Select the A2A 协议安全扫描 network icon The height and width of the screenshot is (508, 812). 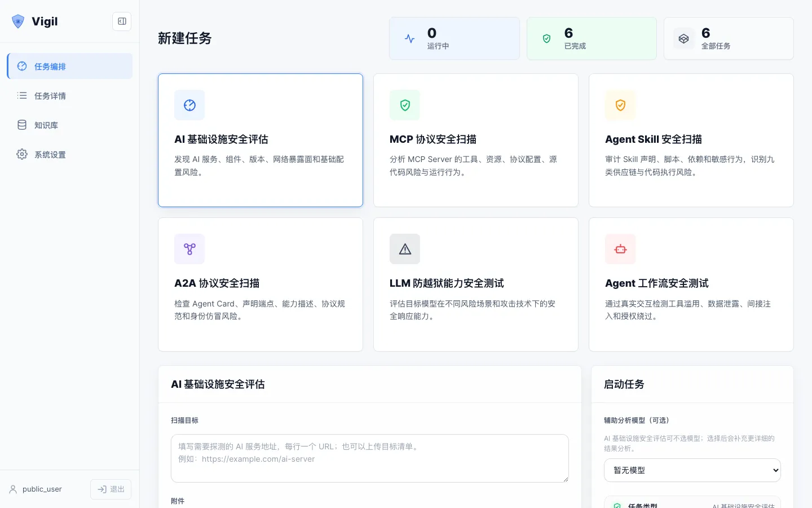click(x=189, y=249)
